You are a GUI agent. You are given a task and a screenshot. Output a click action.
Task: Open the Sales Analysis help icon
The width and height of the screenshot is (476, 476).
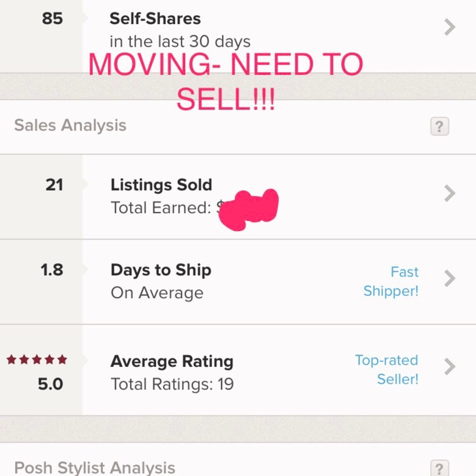439,126
